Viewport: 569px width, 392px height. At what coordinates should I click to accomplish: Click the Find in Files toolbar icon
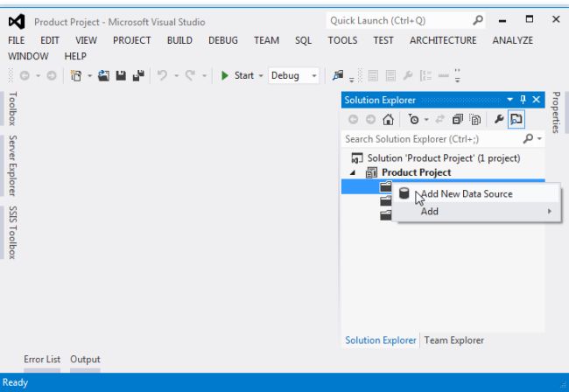pos(338,75)
